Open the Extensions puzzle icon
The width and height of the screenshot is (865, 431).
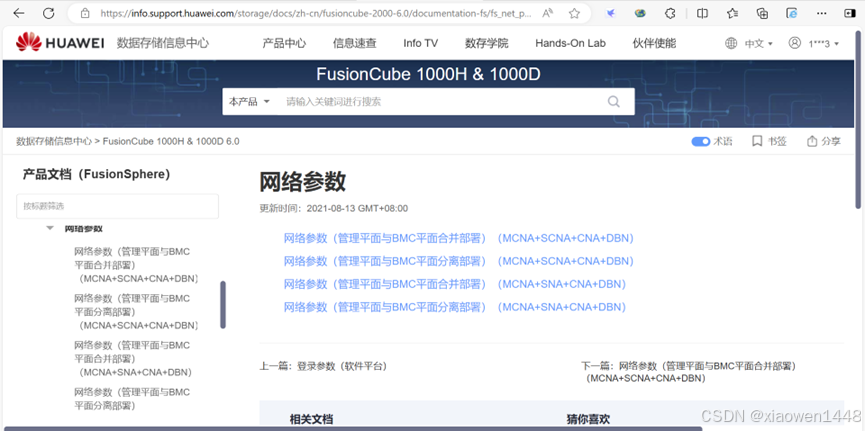tap(670, 13)
